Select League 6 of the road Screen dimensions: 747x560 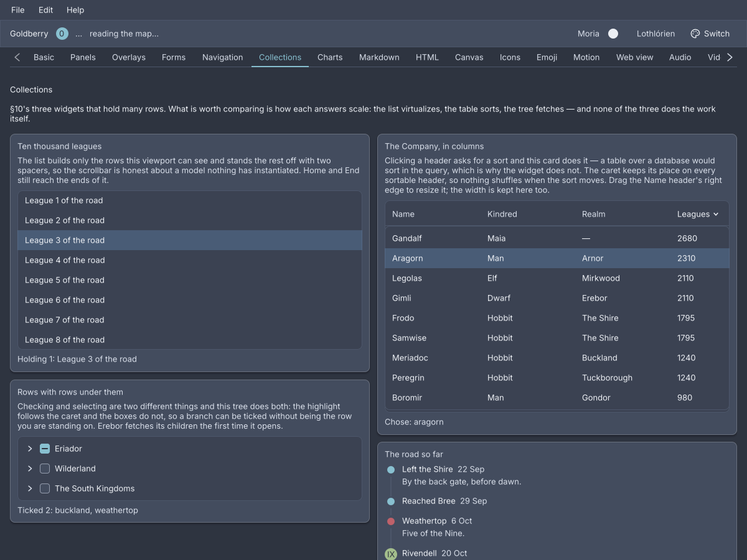[190, 300]
